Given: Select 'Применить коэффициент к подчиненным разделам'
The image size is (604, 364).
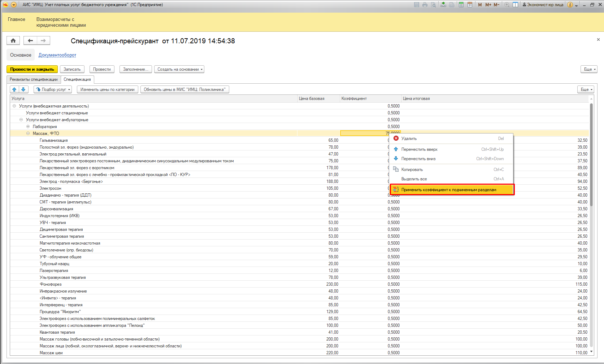Looking at the screenshot, I should pyautogui.click(x=448, y=190).
